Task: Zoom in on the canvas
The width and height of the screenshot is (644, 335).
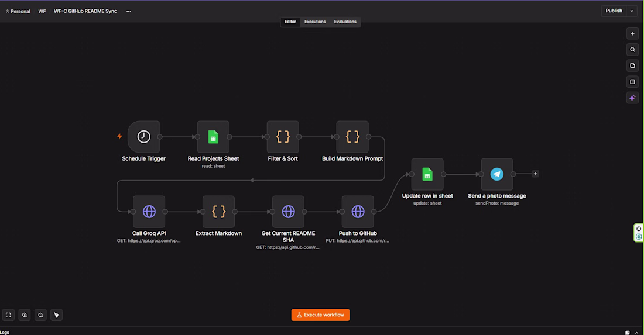Action: click(x=25, y=315)
